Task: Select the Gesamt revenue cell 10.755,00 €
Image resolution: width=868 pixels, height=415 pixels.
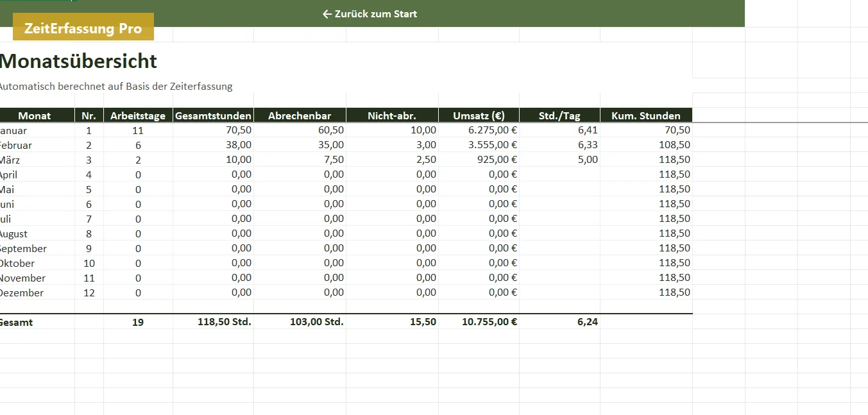Action: click(479, 322)
